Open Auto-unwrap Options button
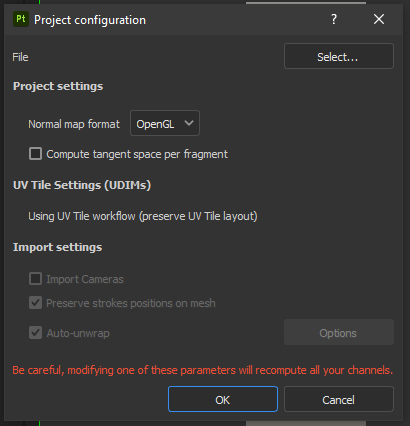 click(x=339, y=332)
